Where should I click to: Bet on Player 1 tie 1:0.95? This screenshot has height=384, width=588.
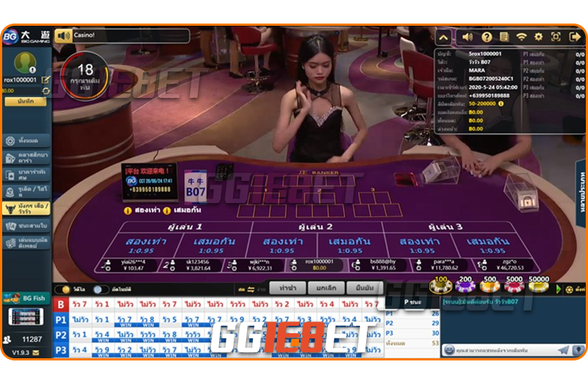click(x=212, y=245)
